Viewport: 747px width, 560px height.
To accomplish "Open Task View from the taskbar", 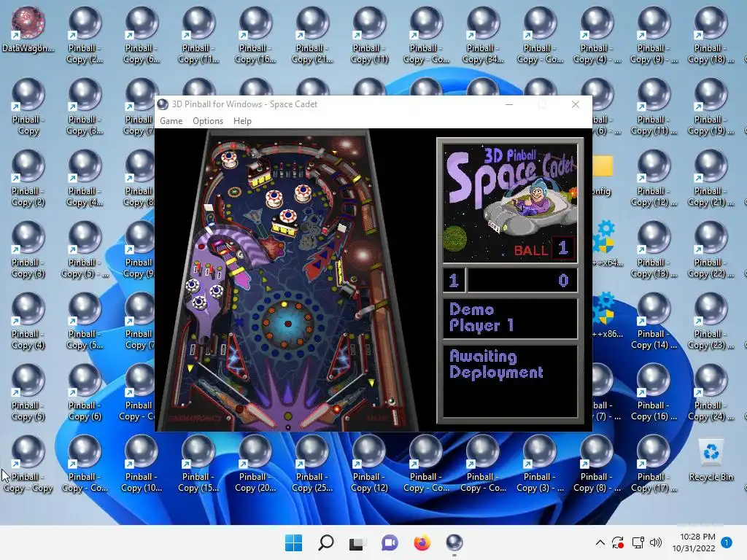I will (357, 542).
